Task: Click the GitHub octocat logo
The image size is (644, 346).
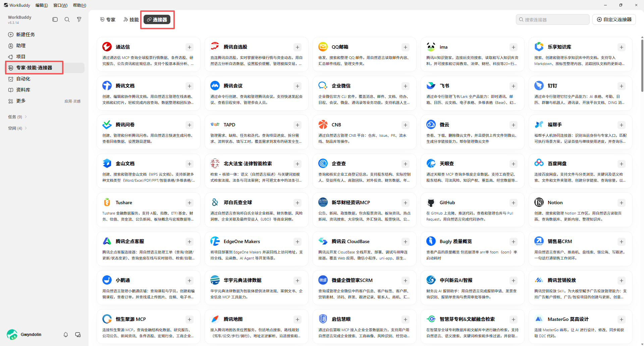Action: click(x=431, y=202)
